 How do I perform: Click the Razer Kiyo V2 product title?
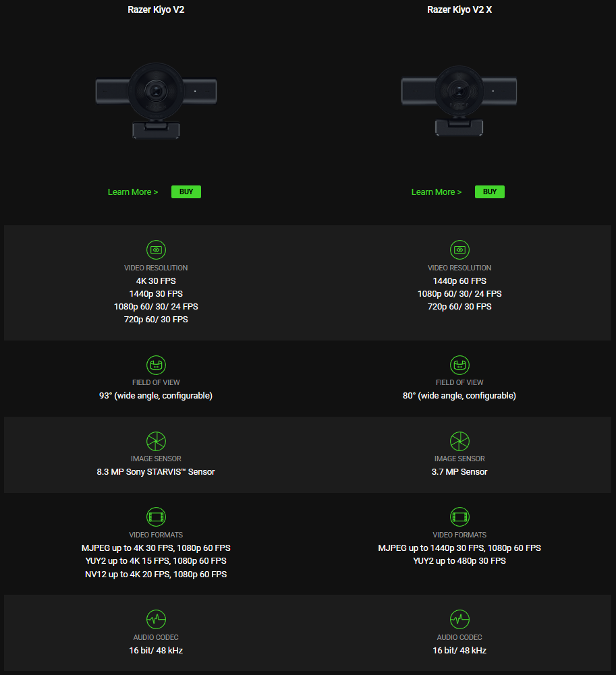coord(156,9)
